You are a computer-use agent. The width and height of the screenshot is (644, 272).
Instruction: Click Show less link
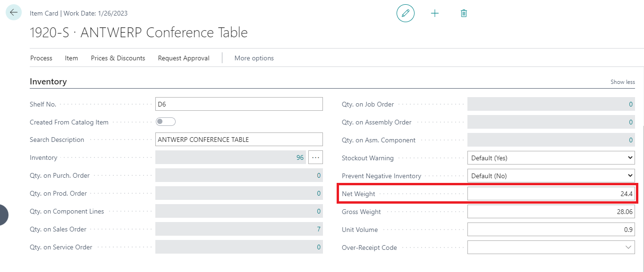622,82
